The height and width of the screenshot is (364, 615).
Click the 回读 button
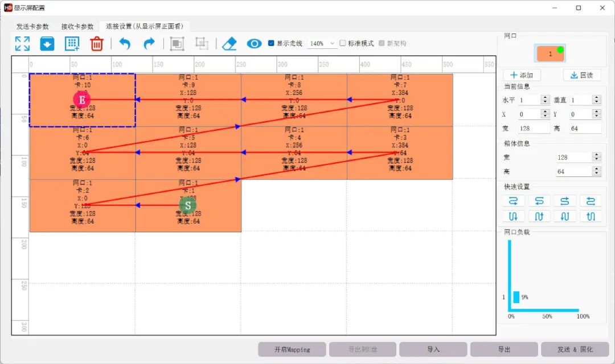pos(582,75)
